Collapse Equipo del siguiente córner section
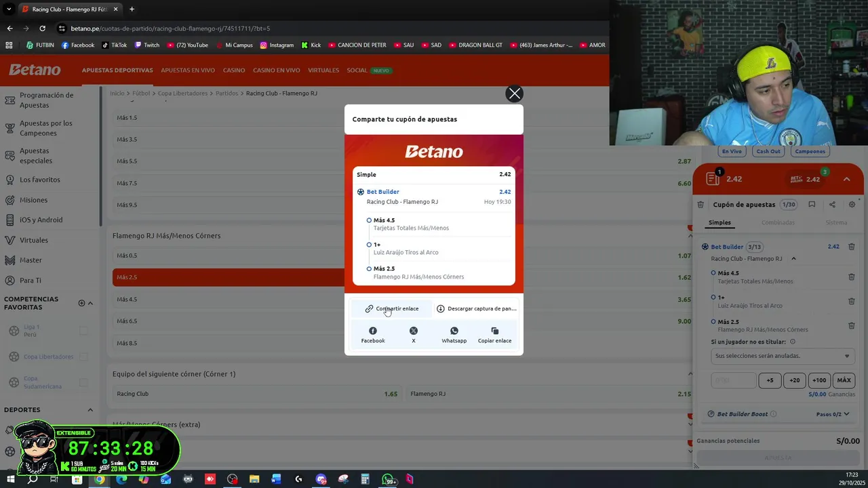The height and width of the screenshot is (488, 868). pos(690,374)
